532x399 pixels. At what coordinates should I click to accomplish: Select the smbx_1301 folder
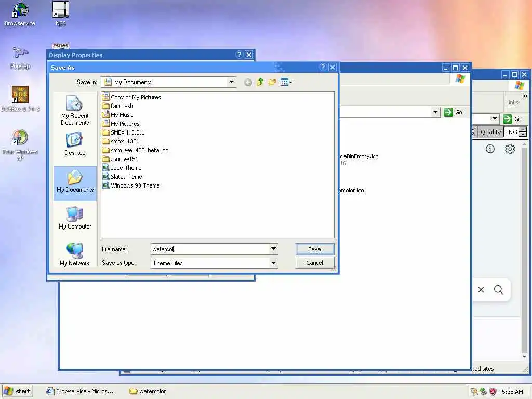(121, 141)
